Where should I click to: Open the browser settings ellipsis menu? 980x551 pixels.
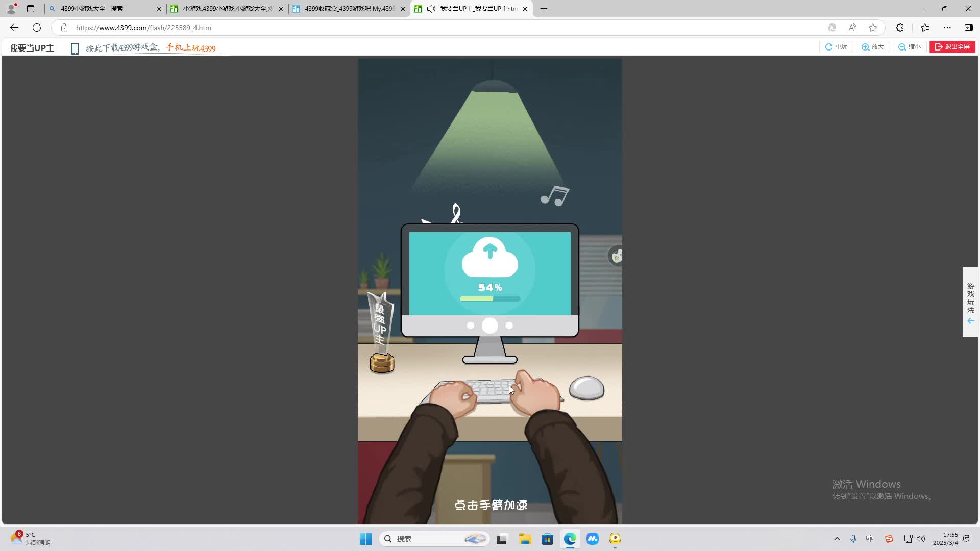coord(948,28)
